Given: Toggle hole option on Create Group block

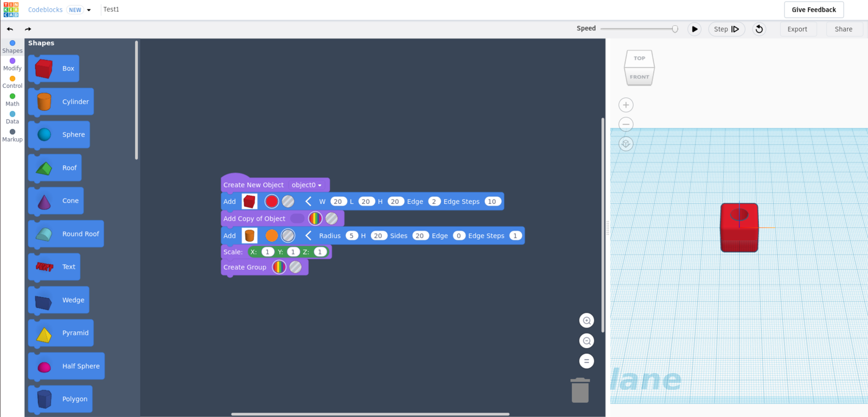Looking at the screenshot, I should point(296,267).
